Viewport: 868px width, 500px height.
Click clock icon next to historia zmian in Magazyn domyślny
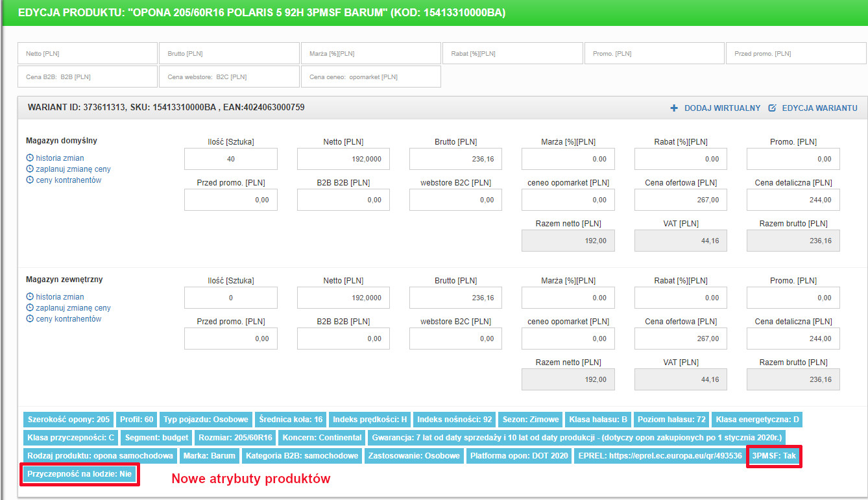[30, 158]
